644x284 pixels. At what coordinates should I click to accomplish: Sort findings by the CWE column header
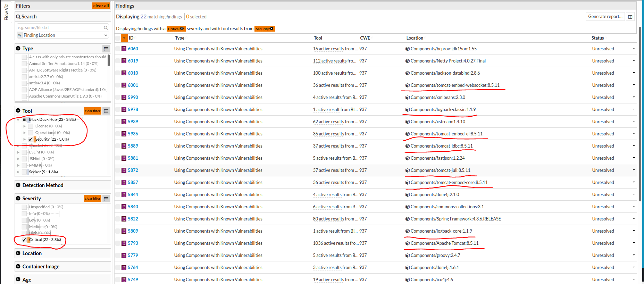coord(365,38)
